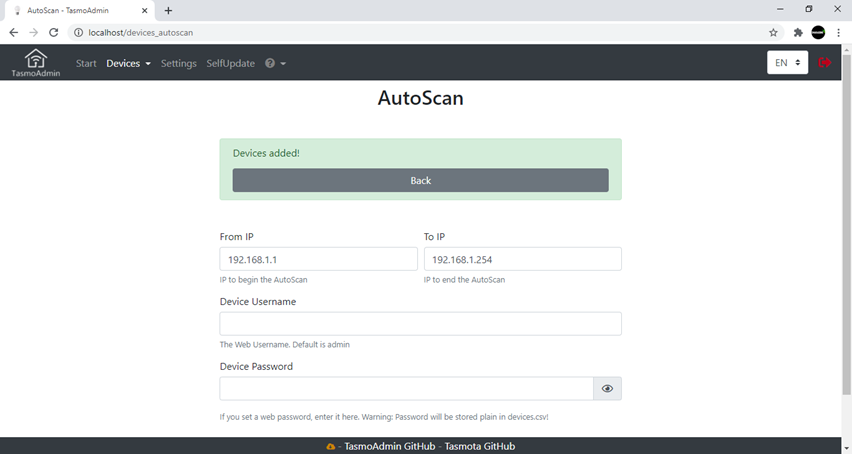852x454 pixels.
Task: Bookmark this page with star icon
Action: pos(773,33)
